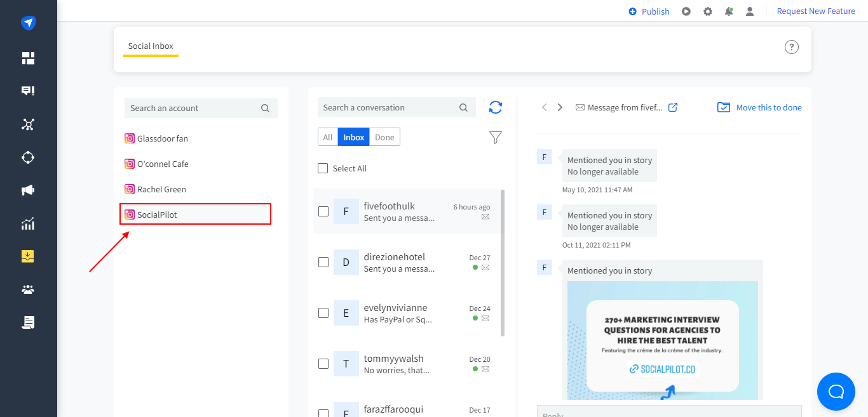The image size is (868, 417).
Task: Check the evelynvivianne conversation checkbox
Action: (x=323, y=313)
